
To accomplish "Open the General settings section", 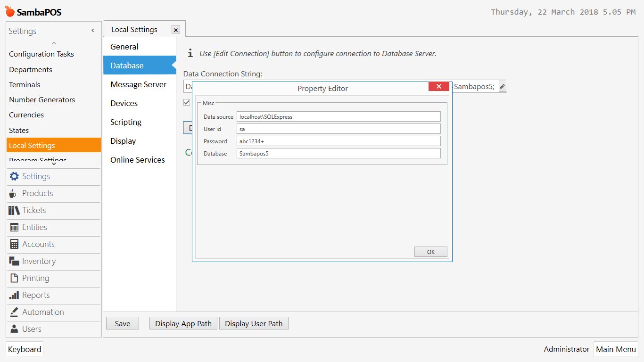I will [140, 47].
